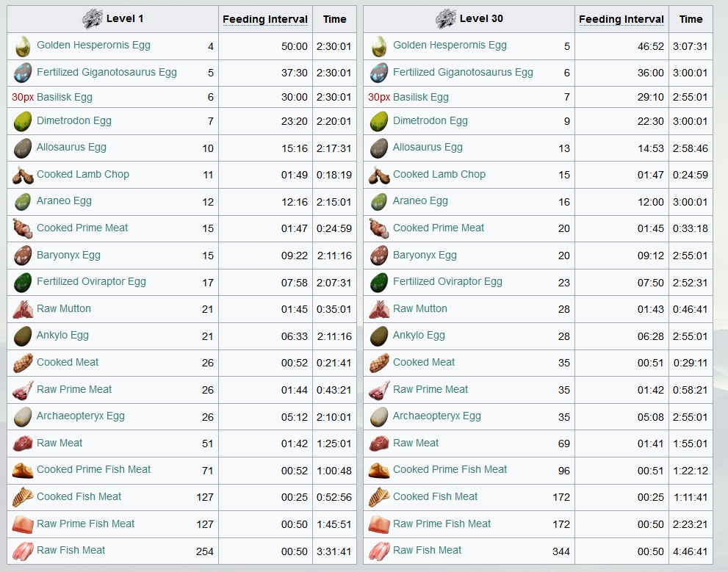Click the Ankylo Egg link under Level 1
The image size is (728, 572).
tap(62, 335)
